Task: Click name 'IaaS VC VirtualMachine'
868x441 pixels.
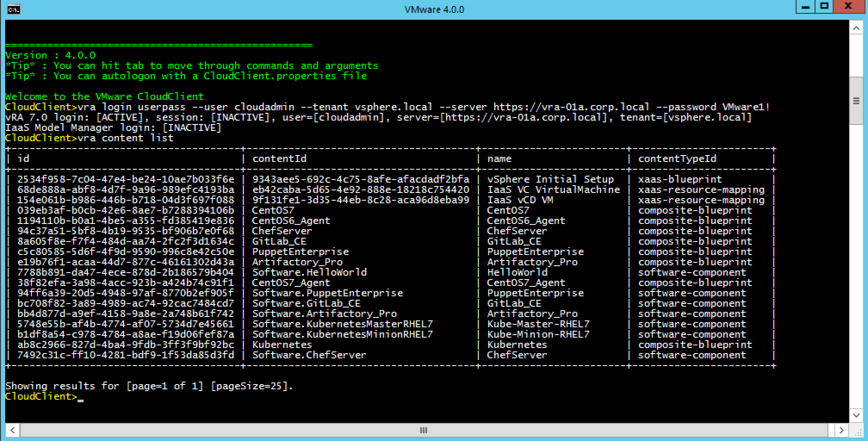Action: tap(554, 189)
